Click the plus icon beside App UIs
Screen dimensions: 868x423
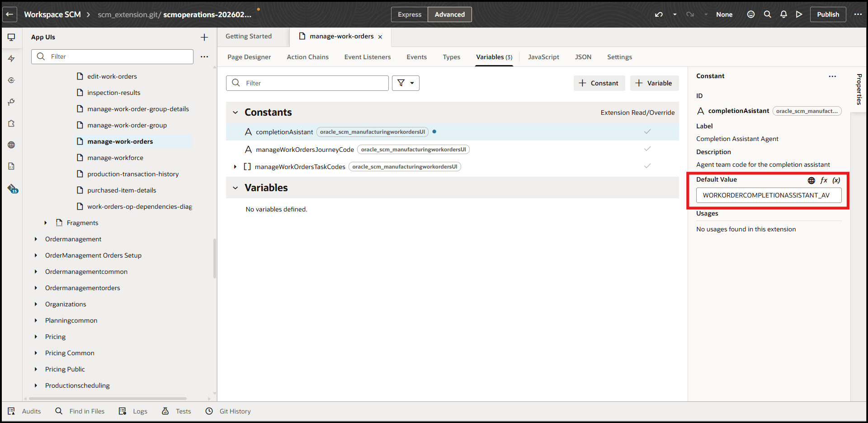[x=204, y=37]
